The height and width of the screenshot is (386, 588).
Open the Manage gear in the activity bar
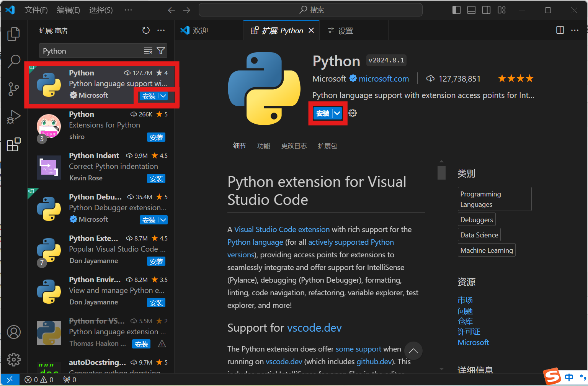coord(14,360)
